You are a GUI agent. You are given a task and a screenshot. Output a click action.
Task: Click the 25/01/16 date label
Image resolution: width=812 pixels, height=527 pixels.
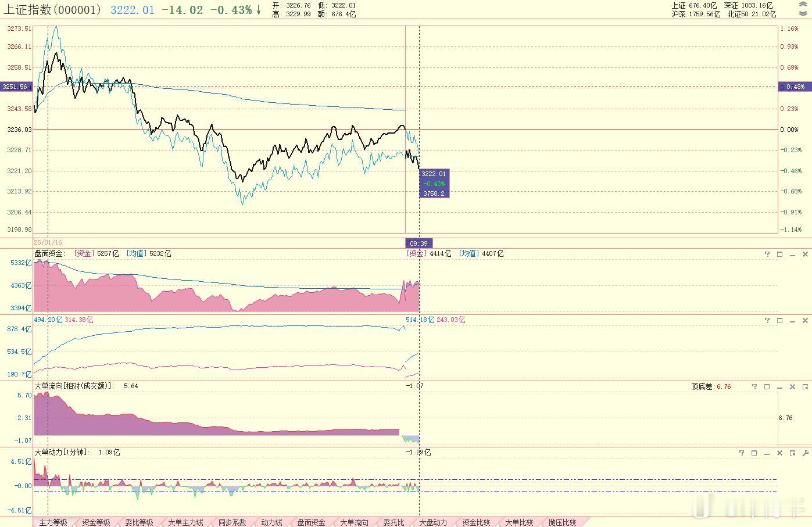pos(48,242)
